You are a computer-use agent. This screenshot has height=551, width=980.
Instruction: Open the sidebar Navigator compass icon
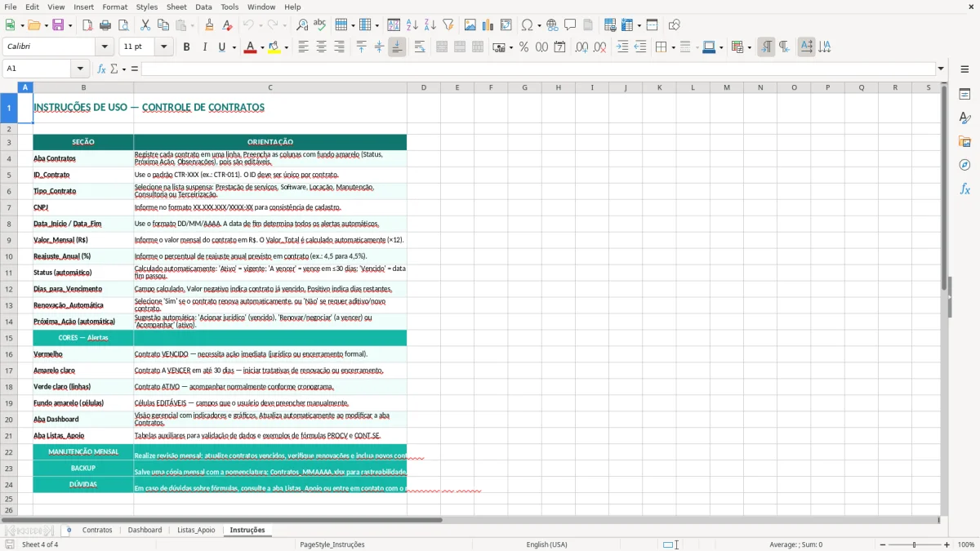pos(964,166)
